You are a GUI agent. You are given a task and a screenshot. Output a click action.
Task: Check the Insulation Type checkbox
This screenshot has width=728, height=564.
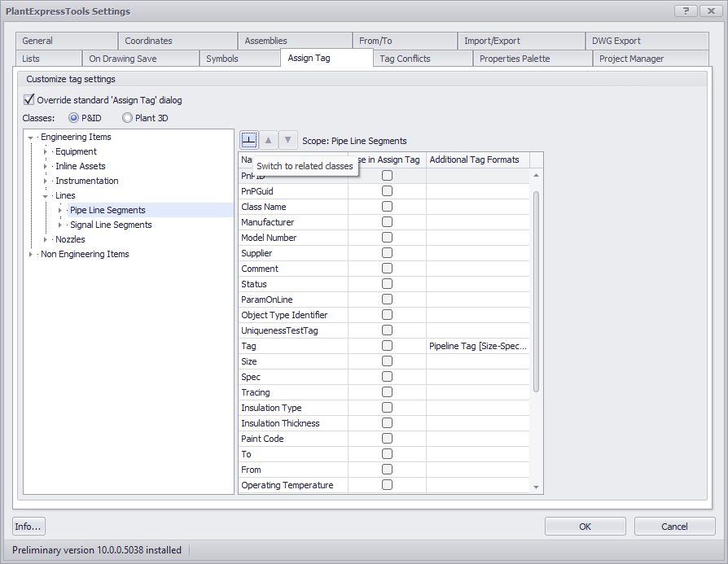click(387, 408)
